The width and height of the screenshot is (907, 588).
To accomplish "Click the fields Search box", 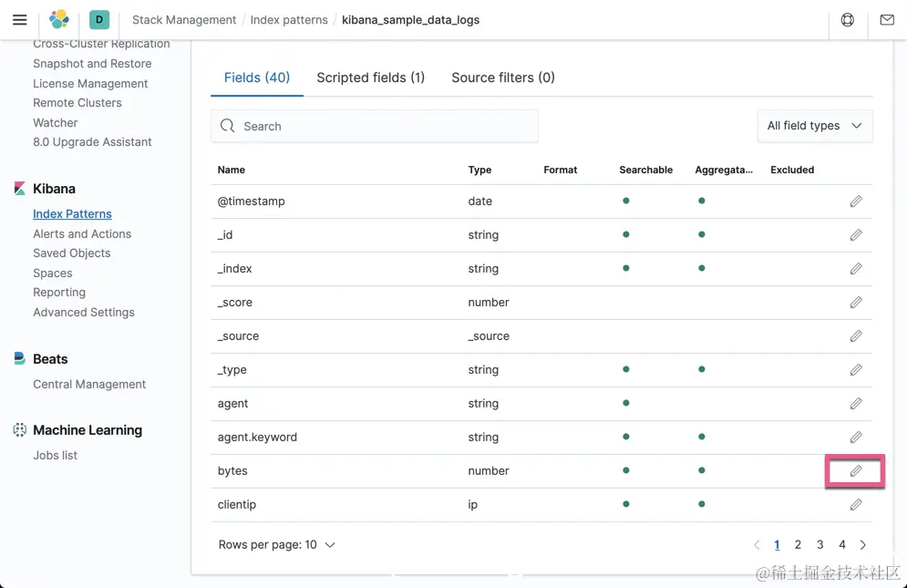I will click(x=374, y=127).
